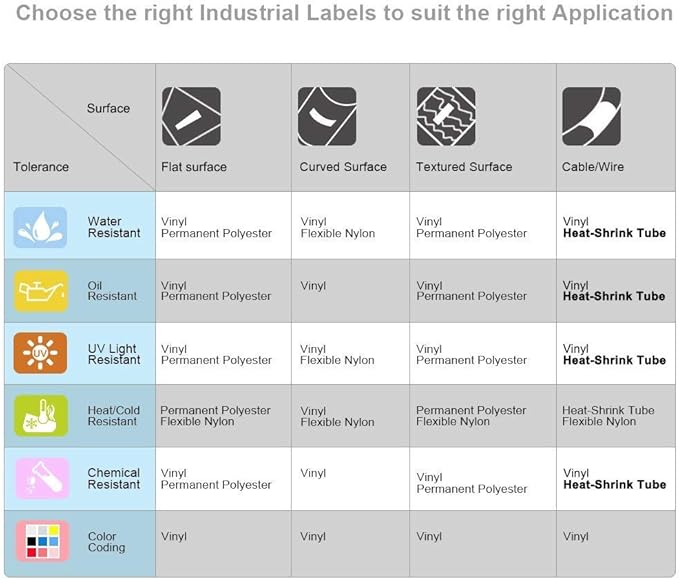Screen dimensions: 679x580
Task: Click Vinyl in Color Coding Flat surface cell
Action: pos(174,537)
